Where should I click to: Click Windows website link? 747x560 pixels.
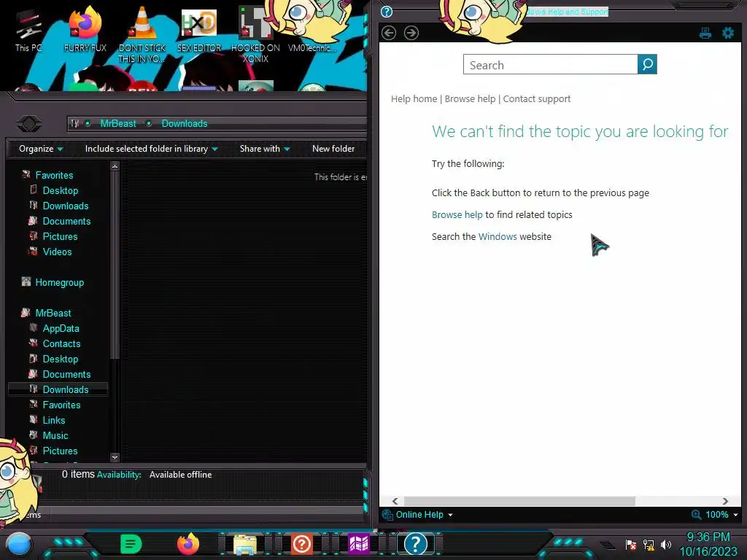(x=498, y=237)
